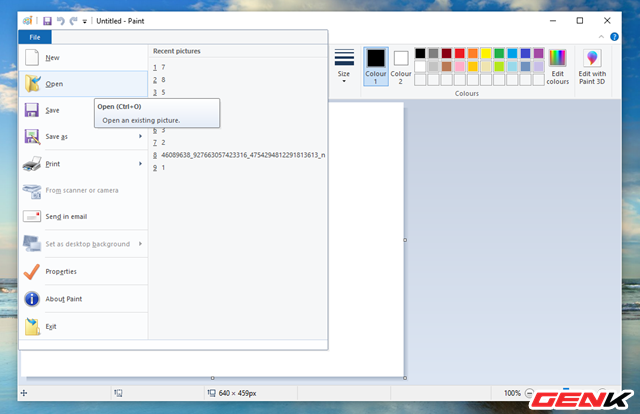Image resolution: width=640 pixels, height=414 pixels.
Task: Open Edit colours palette
Action: coord(558,67)
